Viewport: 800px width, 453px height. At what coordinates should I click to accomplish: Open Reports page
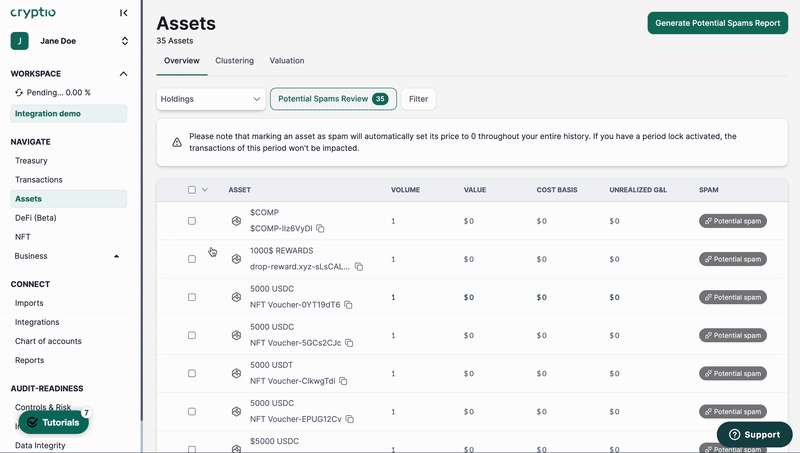(x=30, y=360)
